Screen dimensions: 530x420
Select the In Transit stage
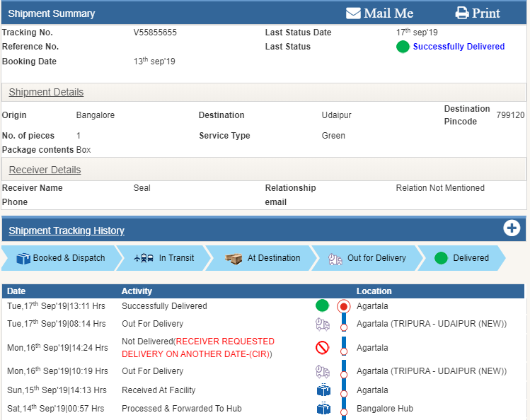tap(164, 258)
